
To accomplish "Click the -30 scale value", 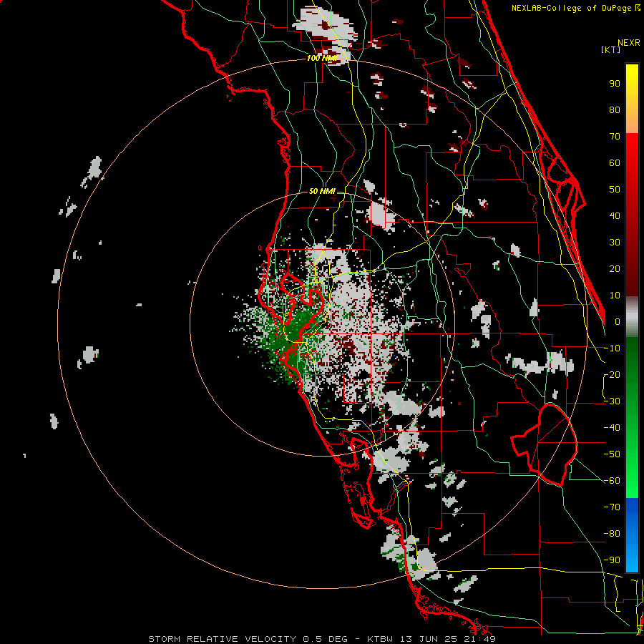I will tap(612, 401).
